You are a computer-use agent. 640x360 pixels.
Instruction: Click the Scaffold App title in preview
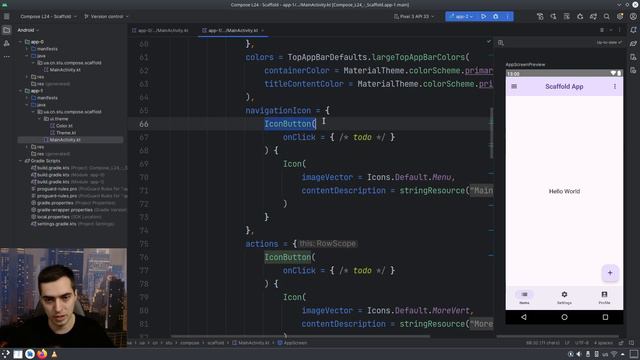(564, 87)
